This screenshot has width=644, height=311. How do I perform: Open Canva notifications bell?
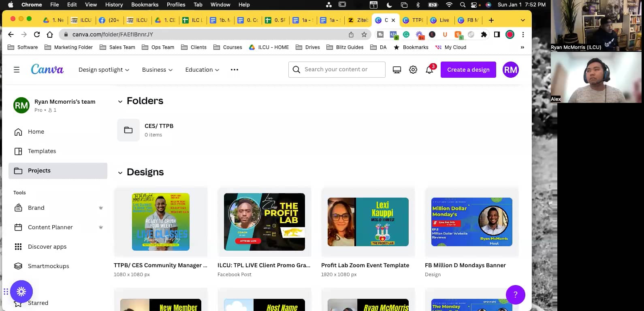click(x=429, y=70)
